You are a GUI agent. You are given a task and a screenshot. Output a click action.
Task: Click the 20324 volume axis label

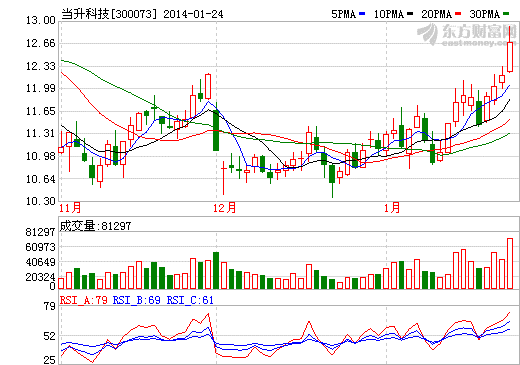pos(41,277)
